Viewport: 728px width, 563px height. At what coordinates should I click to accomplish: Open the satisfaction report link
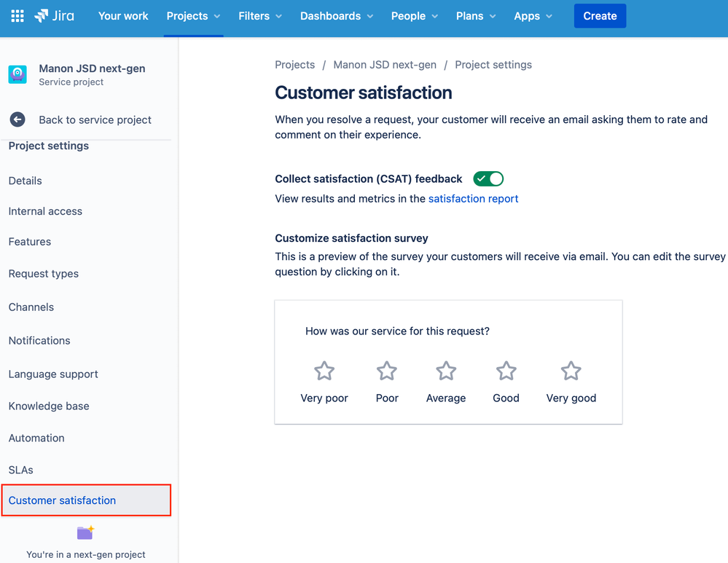(473, 198)
